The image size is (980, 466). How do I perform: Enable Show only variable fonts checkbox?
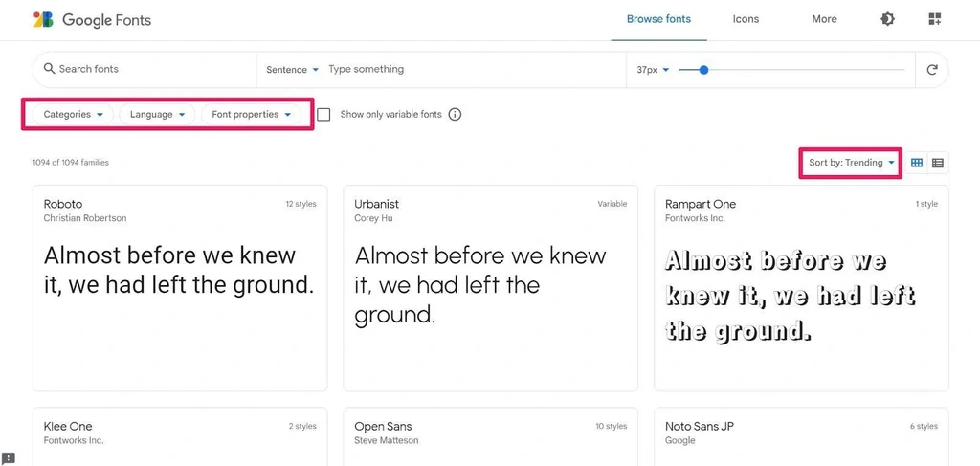pos(323,115)
